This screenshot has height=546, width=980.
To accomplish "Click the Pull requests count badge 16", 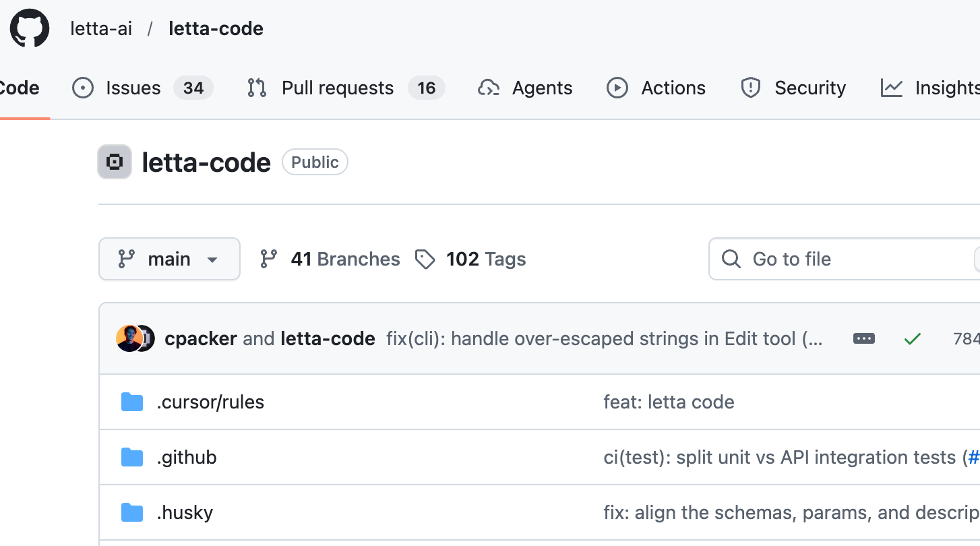I will [427, 88].
